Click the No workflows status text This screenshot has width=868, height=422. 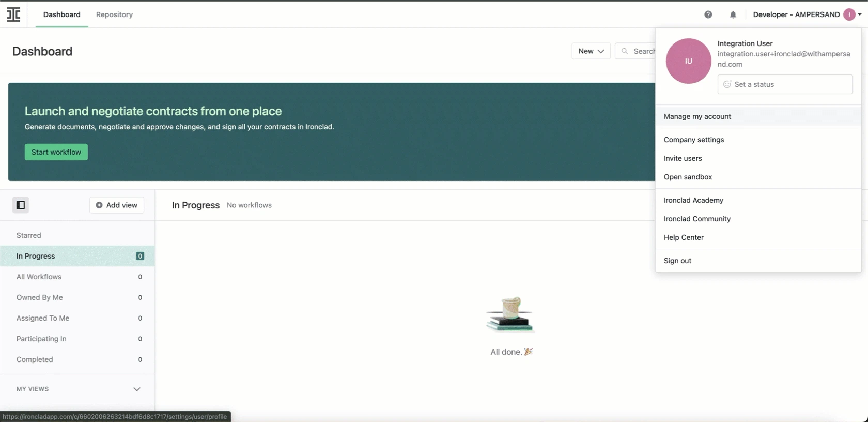coord(249,205)
